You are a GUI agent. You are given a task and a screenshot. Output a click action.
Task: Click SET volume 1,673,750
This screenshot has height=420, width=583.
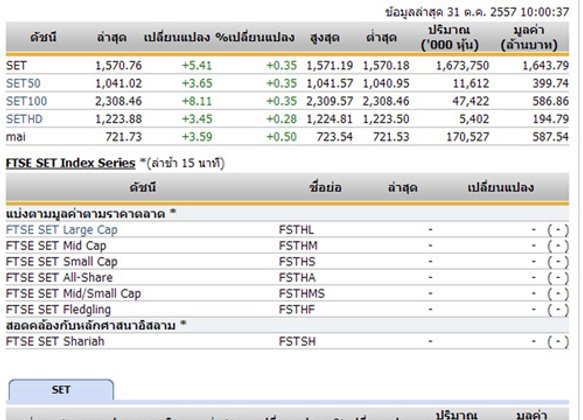coord(463,65)
